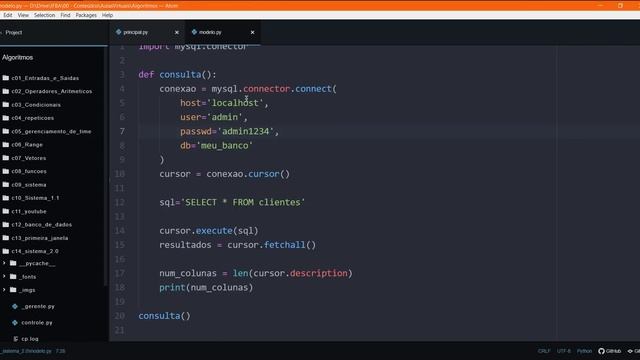Click the Python icon on principal.py tab
This screenshot has height=360, width=640.
pyautogui.click(x=118, y=32)
